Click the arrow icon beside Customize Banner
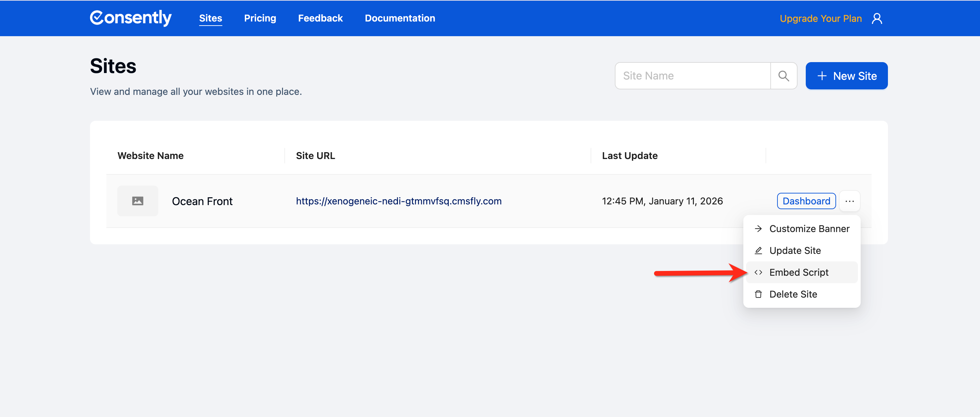Viewport: 980px width, 417px height. (759, 229)
